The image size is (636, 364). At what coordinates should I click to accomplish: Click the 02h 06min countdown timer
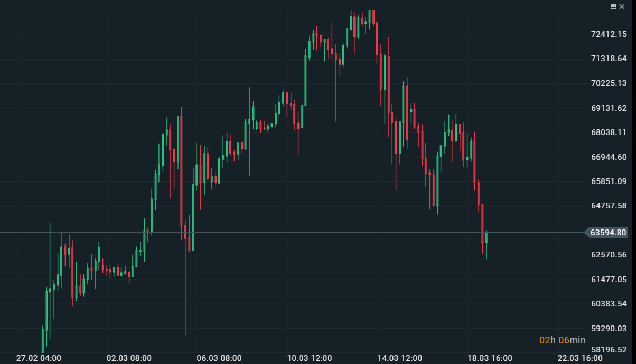[562, 340]
